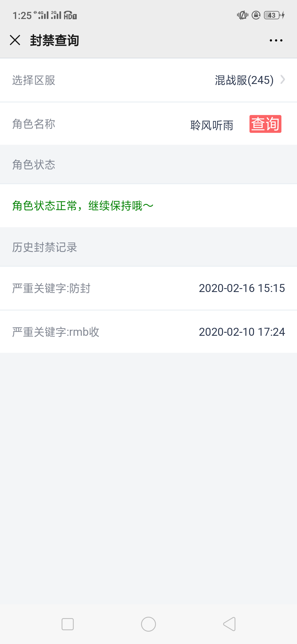Tap the 角色状态 section header
Viewport: 297px width, 644px height.
pyautogui.click(x=34, y=165)
